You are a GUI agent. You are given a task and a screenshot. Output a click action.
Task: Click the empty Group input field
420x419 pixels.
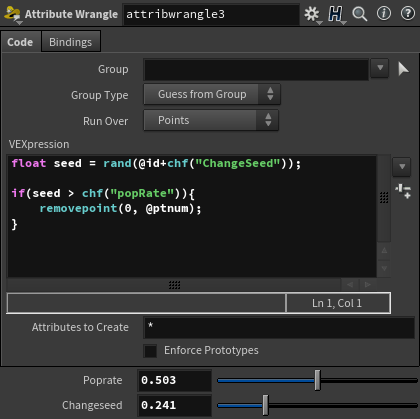(x=256, y=69)
